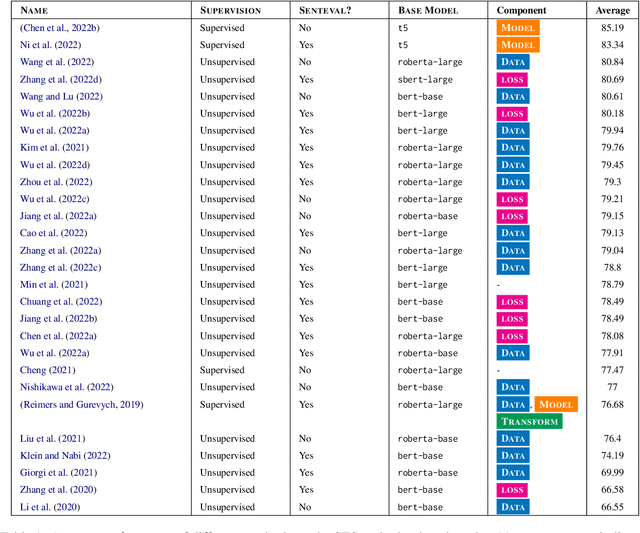Click the Chuang et al. (2022) reference
The width and height of the screenshot is (640, 533).
61,302
